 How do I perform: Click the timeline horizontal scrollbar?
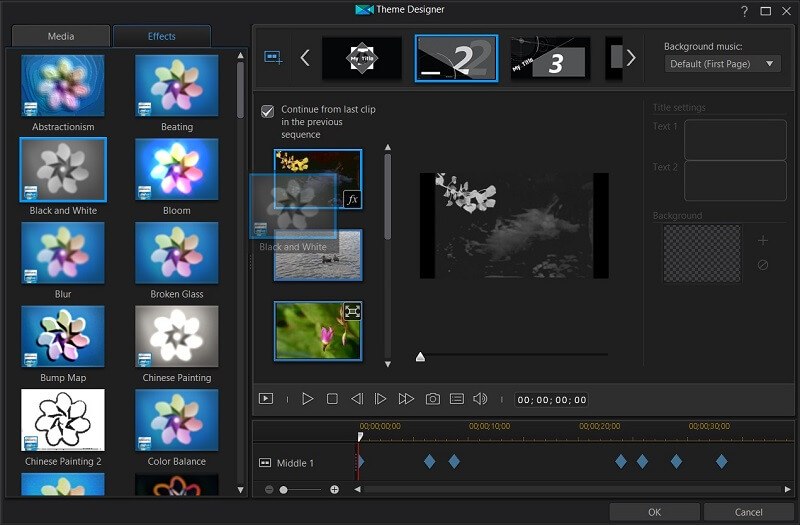(x=572, y=489)
